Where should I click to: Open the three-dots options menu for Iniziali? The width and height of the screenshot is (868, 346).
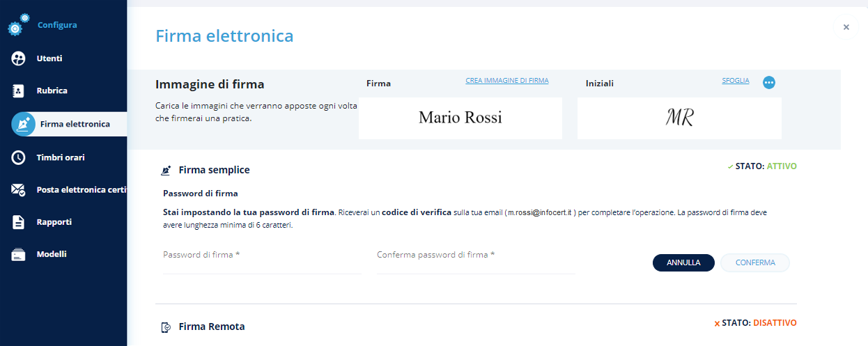[769, 82]
